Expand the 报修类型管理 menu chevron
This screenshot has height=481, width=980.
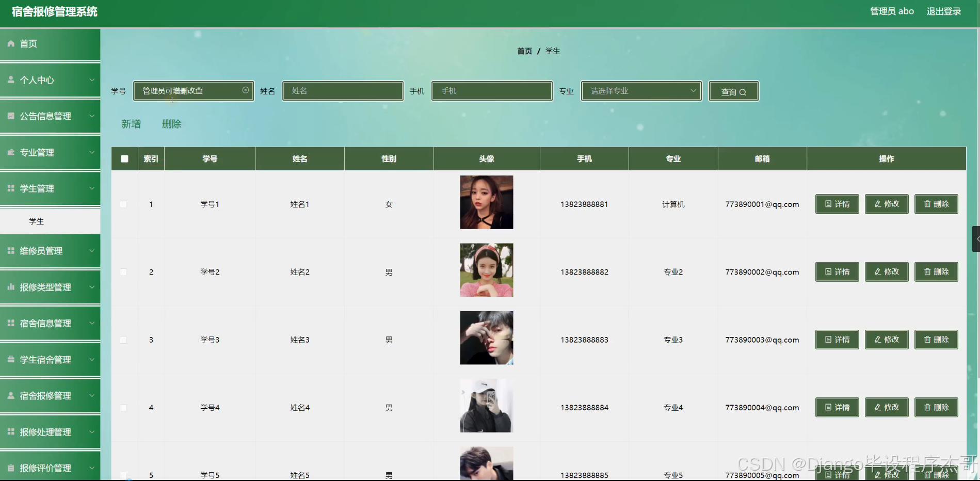[92, 287]
